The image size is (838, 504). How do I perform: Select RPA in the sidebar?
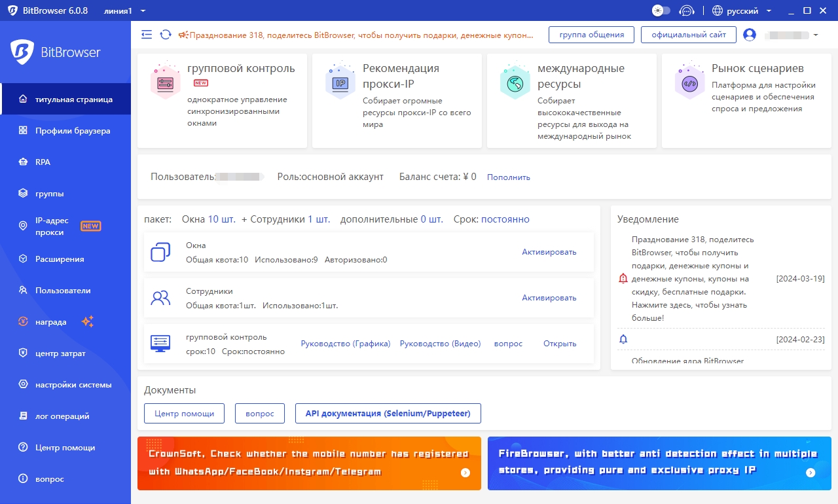coord(43,162)
